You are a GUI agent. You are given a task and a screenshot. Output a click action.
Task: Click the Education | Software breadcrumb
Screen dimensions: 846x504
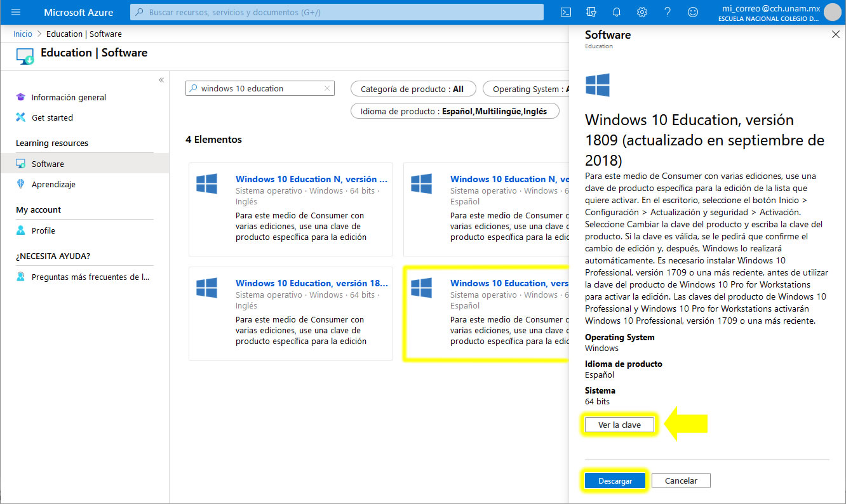[84, 34]
